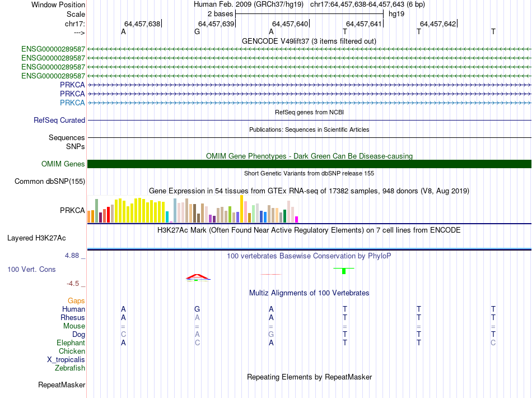Click the hg19 assembly label by scale
532x398 pixels.
click(396, 14)
